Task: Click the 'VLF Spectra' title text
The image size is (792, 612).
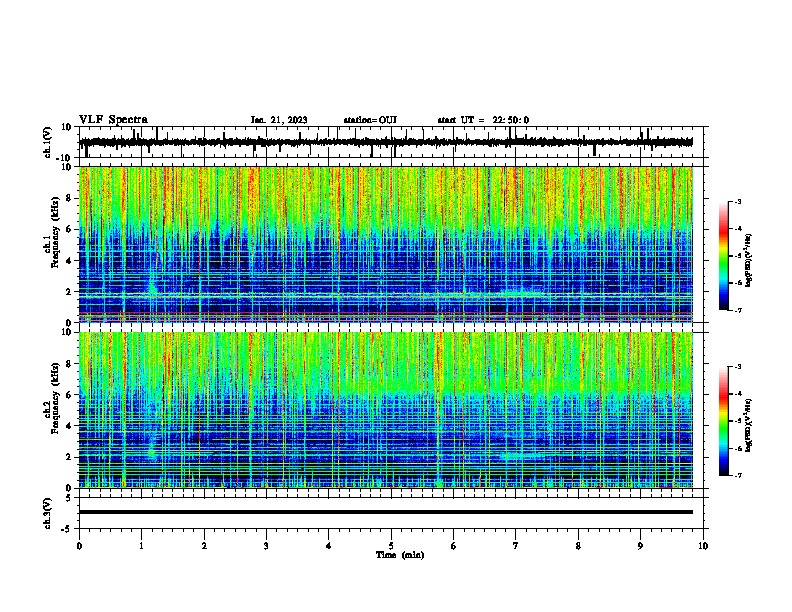Action: pos(113,120)
